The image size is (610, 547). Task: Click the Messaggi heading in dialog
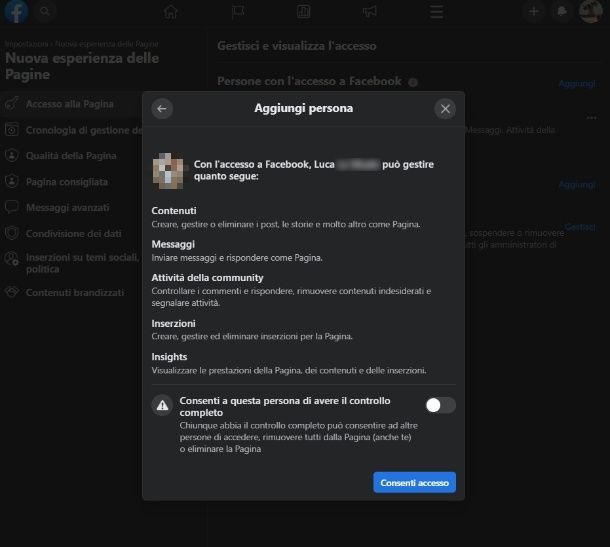coord(173,244)
